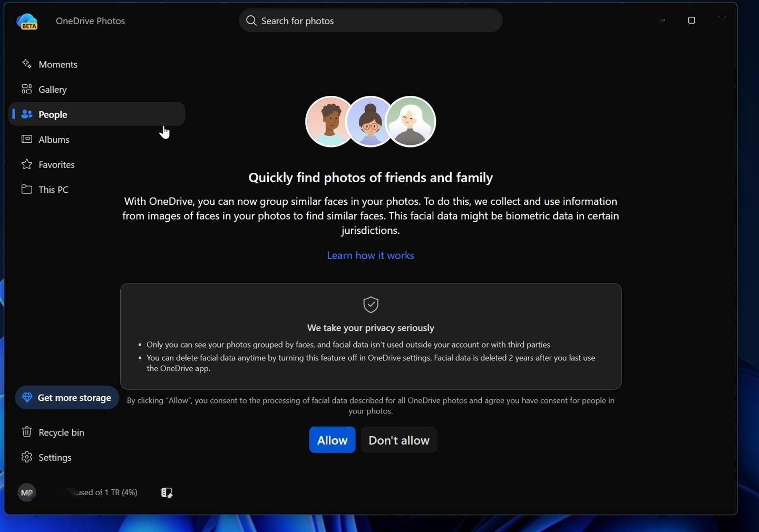Show Favorites using the star item
The width and height of the screenshot is (759, 532).
coord(97,164)
